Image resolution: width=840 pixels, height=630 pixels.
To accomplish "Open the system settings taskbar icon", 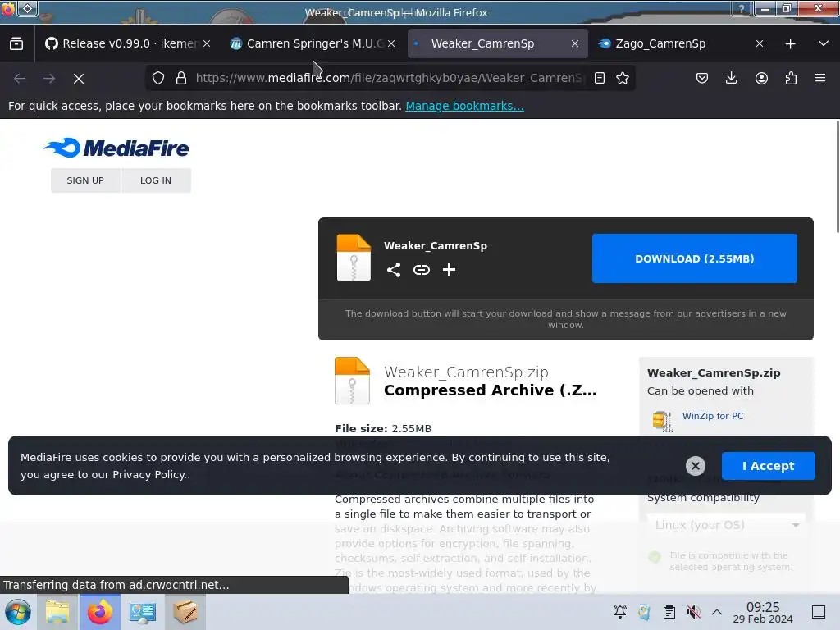I will pos(143,612).
